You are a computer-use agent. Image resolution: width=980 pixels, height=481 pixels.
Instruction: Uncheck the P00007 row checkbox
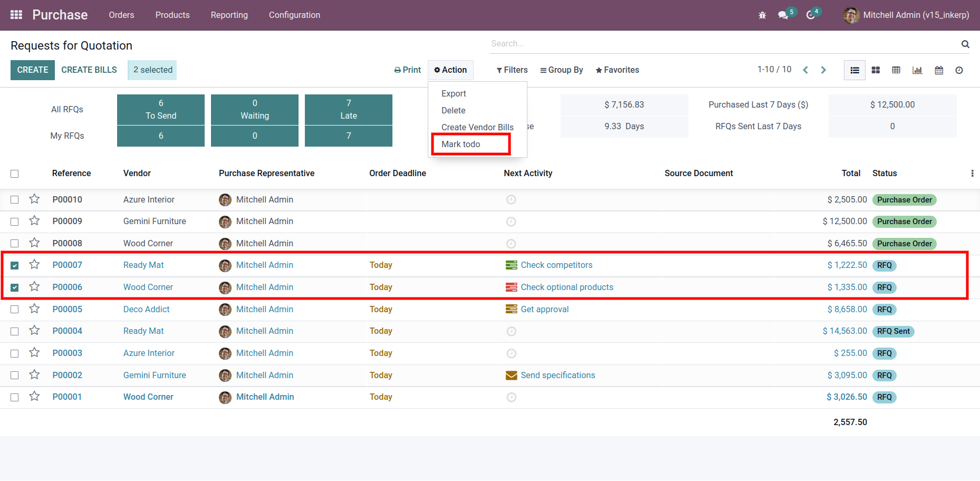coord(15,265)
